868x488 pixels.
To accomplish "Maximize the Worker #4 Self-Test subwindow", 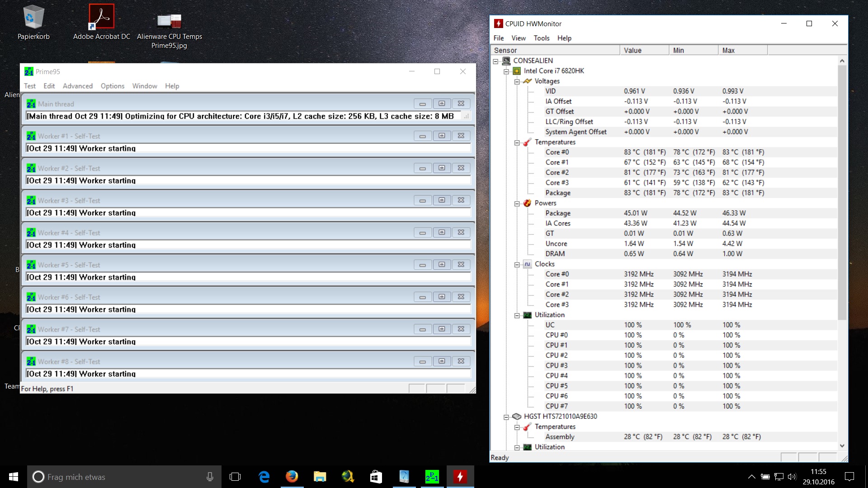I will coord(442,233).
